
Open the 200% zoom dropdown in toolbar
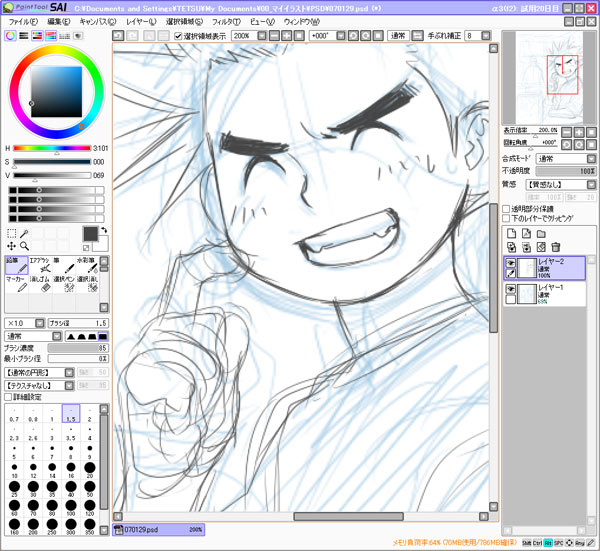pyautogui.click(x=262, y=36)
